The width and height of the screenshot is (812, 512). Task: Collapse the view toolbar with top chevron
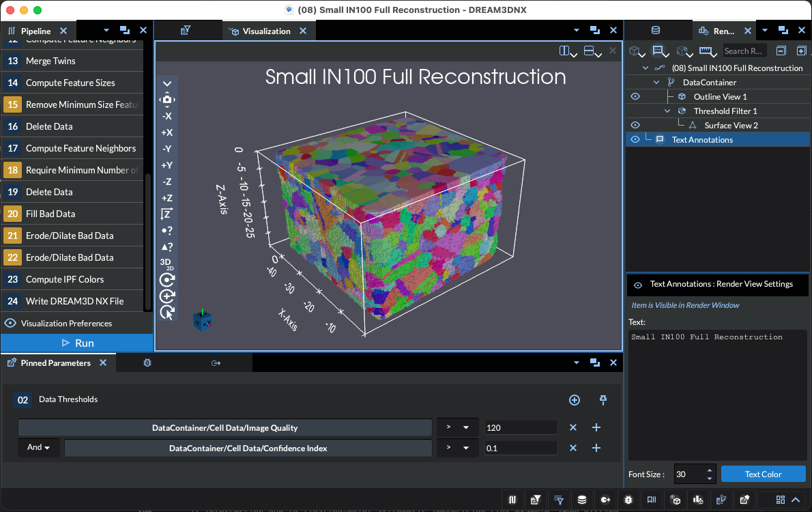(x=166, y=83)
